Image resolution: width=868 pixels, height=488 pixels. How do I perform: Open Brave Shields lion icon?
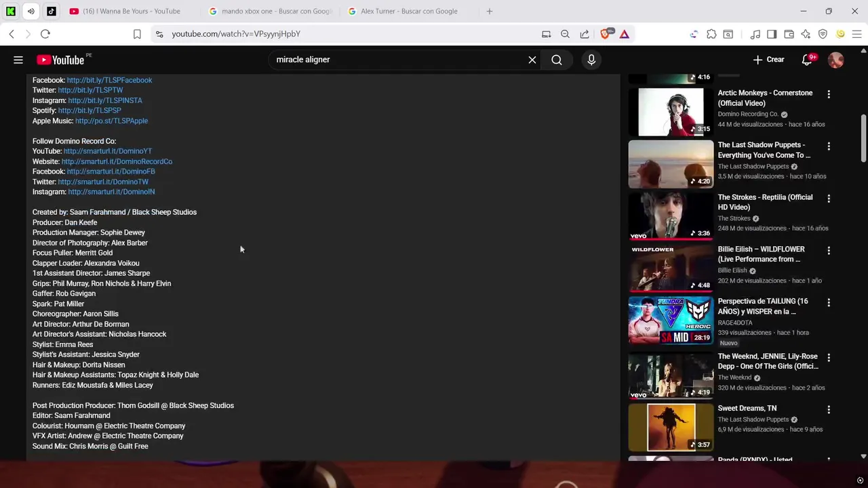(x=606, y=34)
